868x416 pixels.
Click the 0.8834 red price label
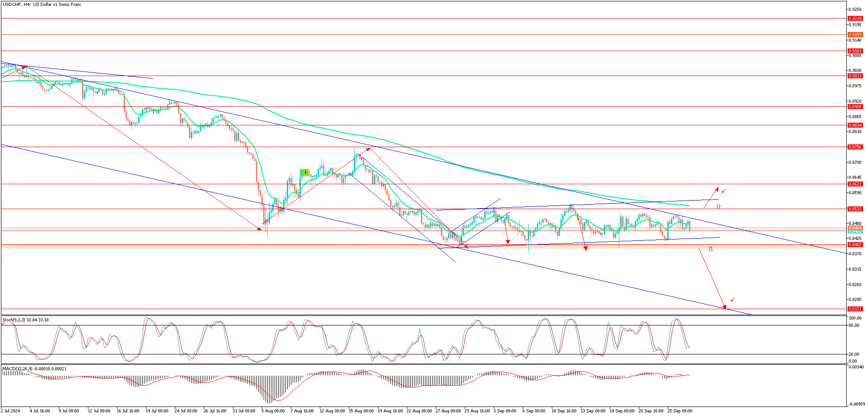(x=855, y=125)
